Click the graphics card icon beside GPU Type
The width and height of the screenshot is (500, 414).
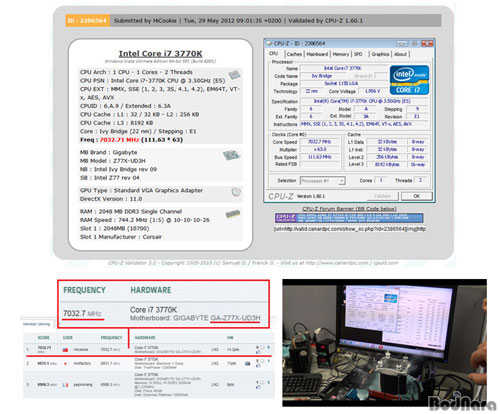(x=236, y=192)
